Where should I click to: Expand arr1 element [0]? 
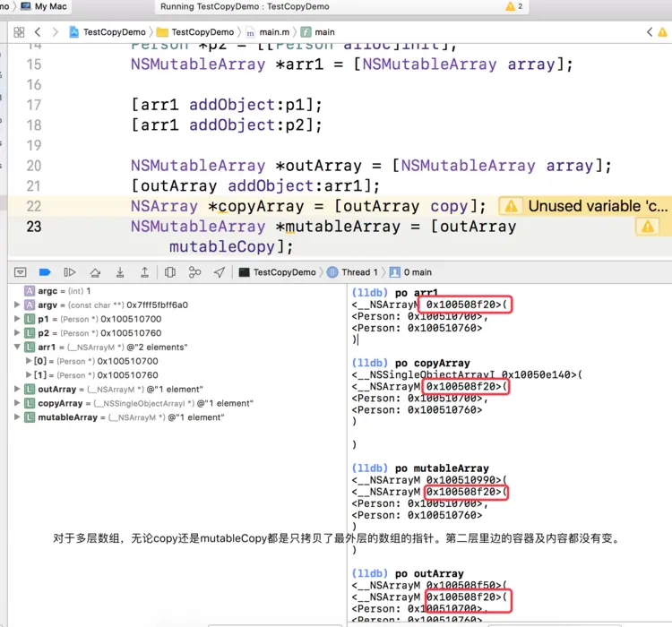(x=29, y=361)
